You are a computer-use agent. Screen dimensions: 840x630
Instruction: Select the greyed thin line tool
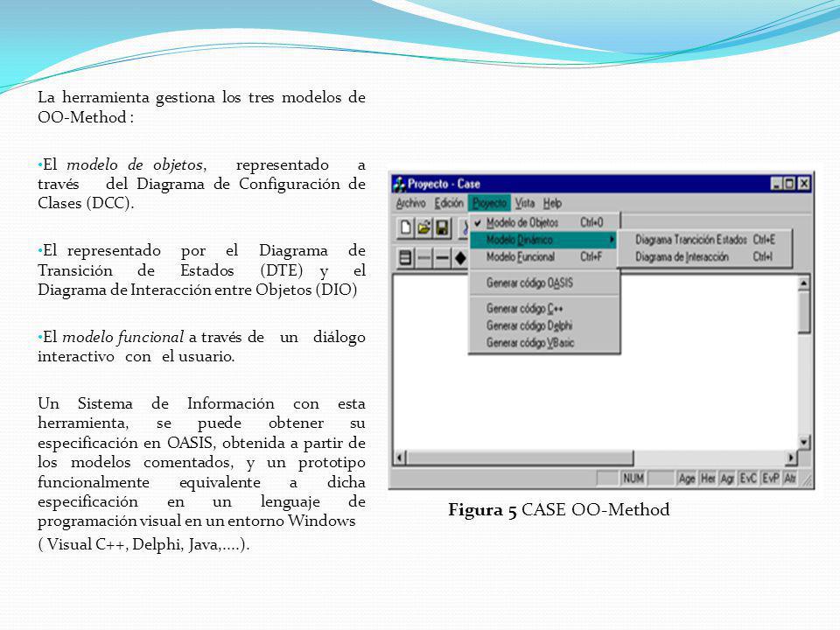pos(423,259)
